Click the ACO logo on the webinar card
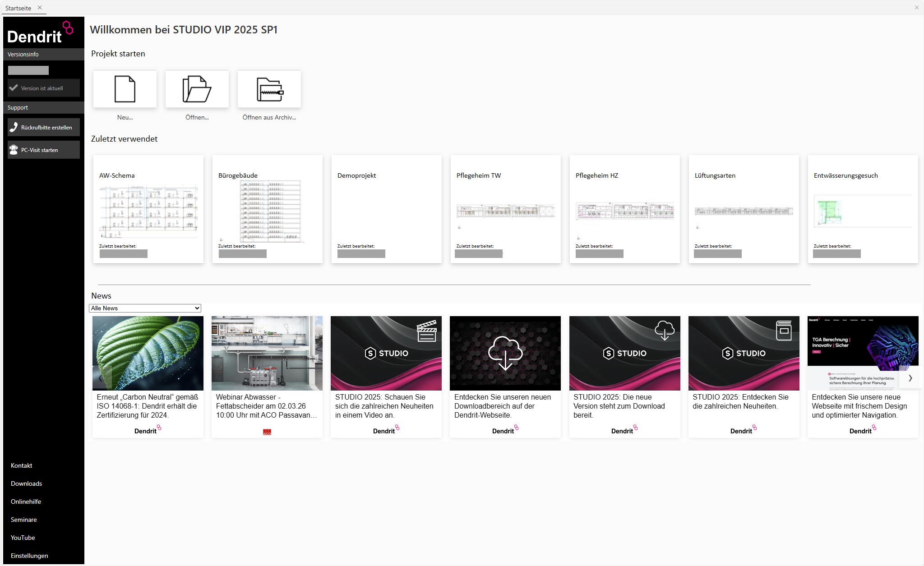This screenshot has height=566, width=924. [267, 432]
